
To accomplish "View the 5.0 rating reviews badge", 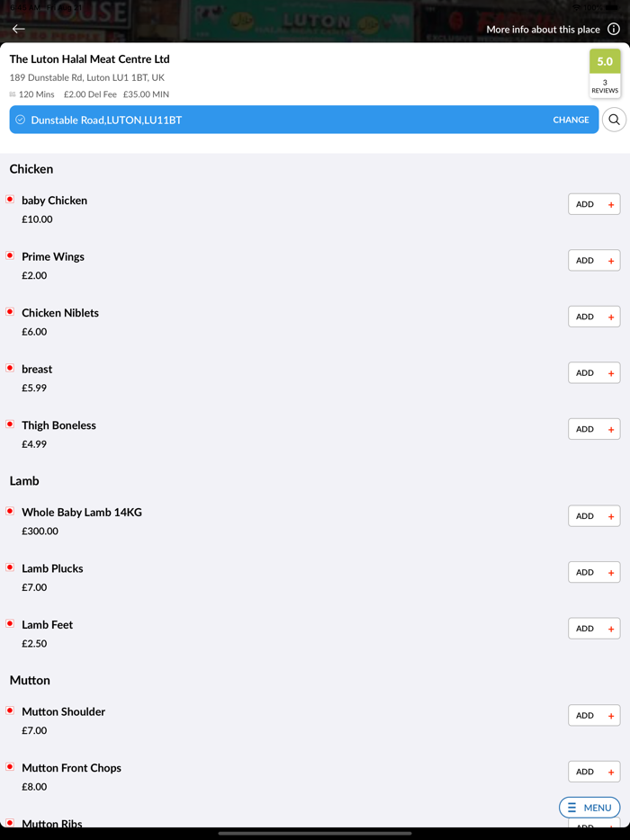I will pos(605,74).
